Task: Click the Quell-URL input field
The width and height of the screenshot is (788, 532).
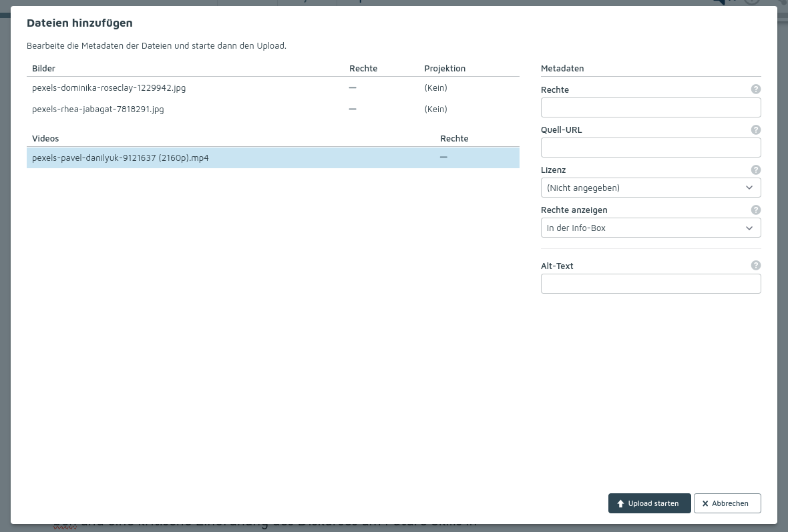Action: [x=651, y=148]
